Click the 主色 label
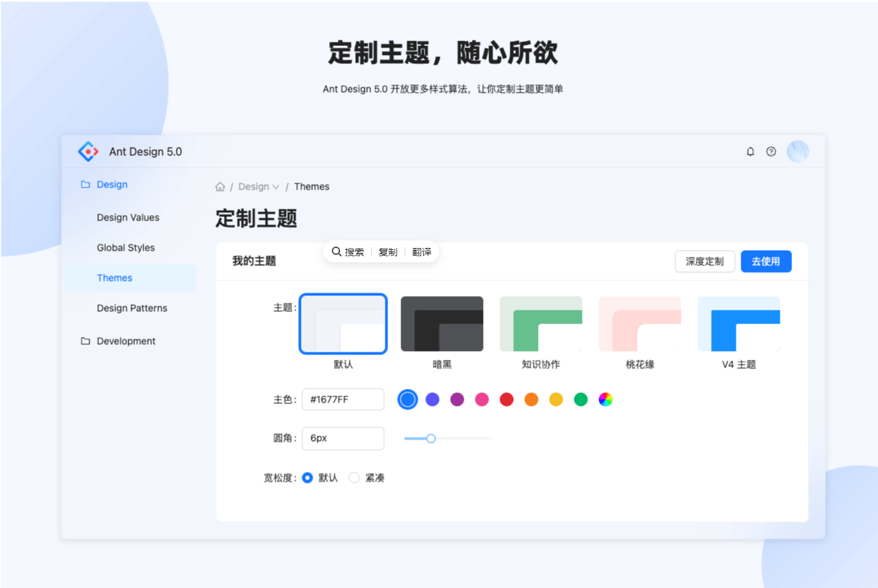 (x=284, y=399)
